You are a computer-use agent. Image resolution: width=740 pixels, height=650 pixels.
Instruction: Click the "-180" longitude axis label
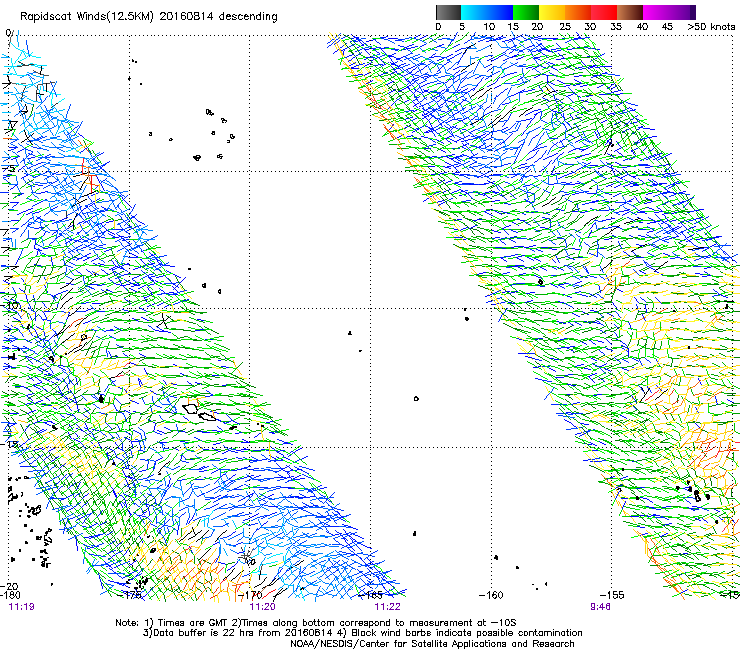click(11, 595)
